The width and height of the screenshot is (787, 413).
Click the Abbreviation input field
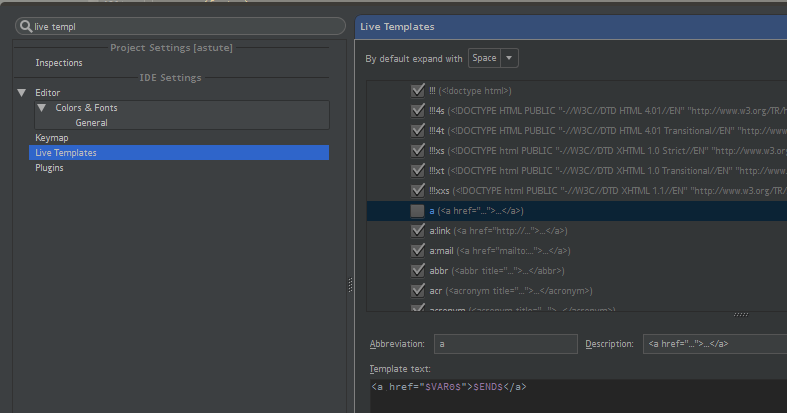505,344
